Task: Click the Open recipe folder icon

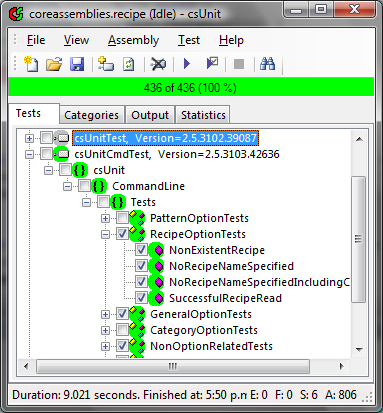Action: (x=54, y=64)
